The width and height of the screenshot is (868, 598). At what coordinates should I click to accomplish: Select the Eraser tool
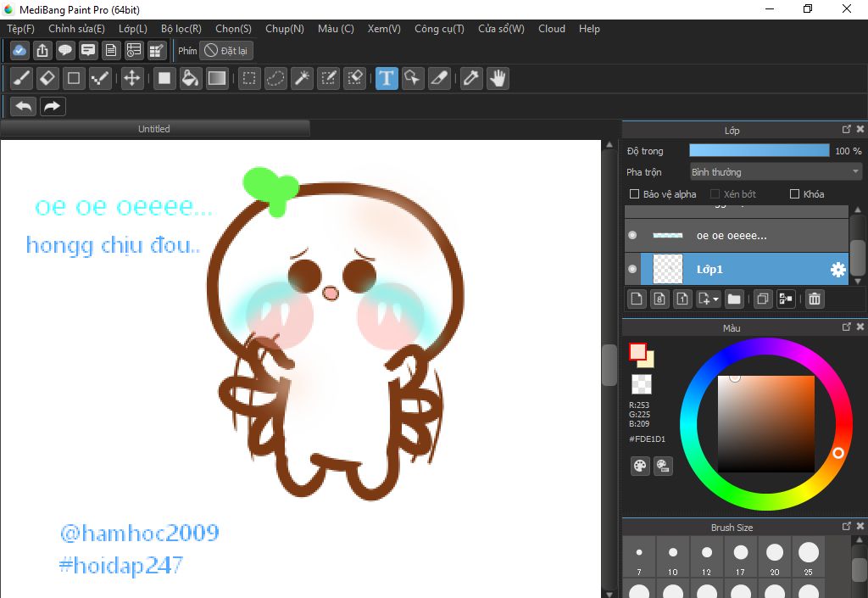[47, 79]
